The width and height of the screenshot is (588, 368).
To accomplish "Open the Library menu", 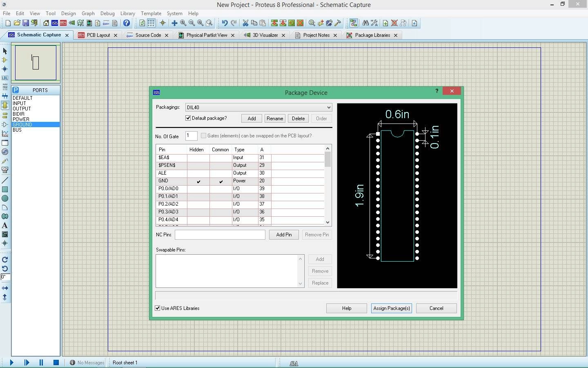I will tap(127, 13).
